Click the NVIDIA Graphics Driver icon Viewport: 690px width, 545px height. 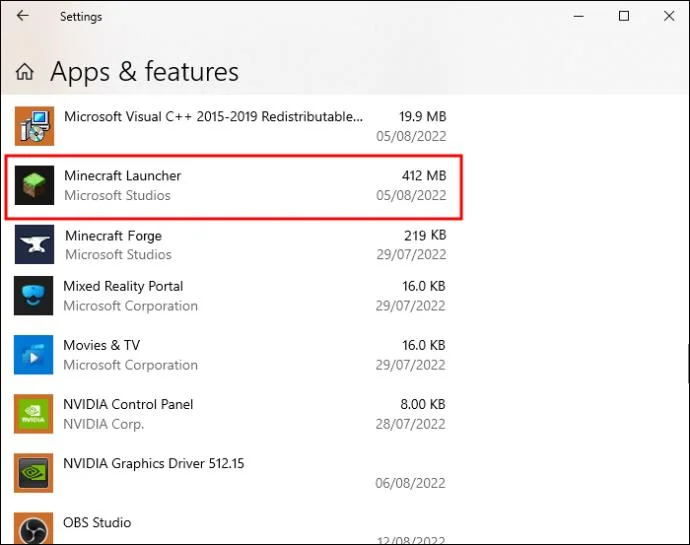[x=33, y=473]
